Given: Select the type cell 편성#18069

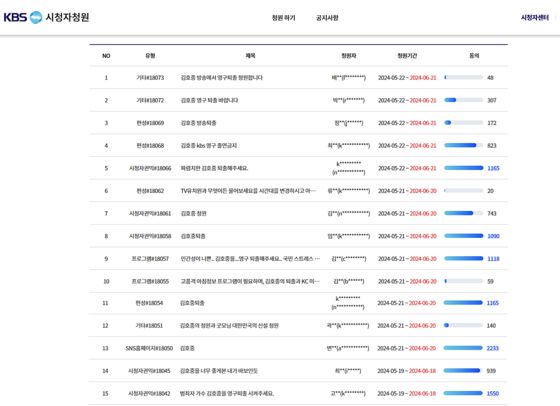Looking at the screenshot, I should coord(150,123).
